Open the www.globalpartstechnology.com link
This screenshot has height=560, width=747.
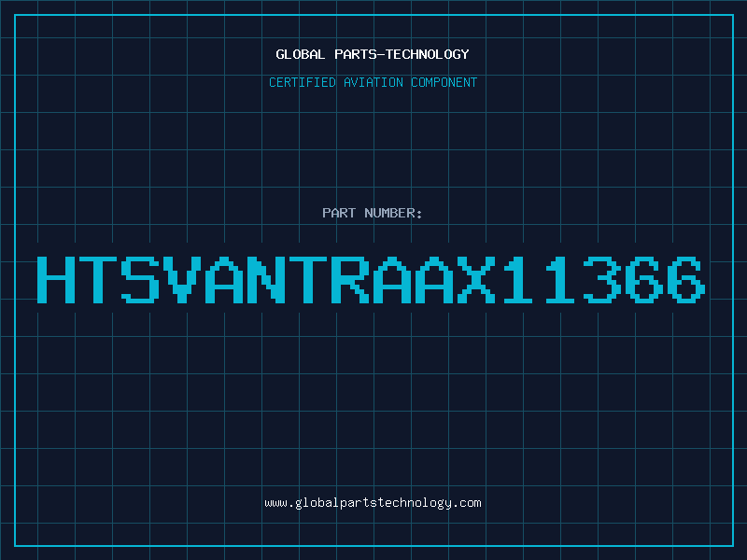[373, 503]
